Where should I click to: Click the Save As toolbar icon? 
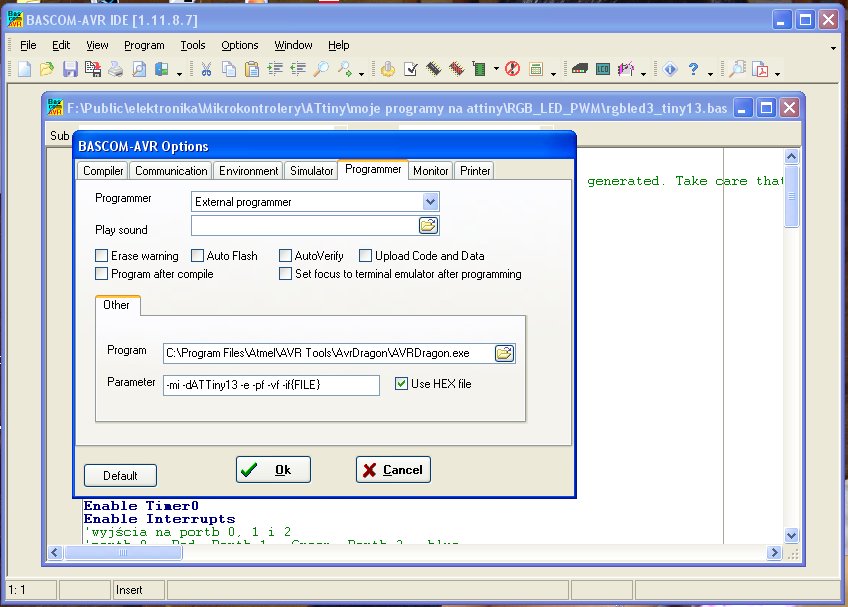tap(93, 69)
